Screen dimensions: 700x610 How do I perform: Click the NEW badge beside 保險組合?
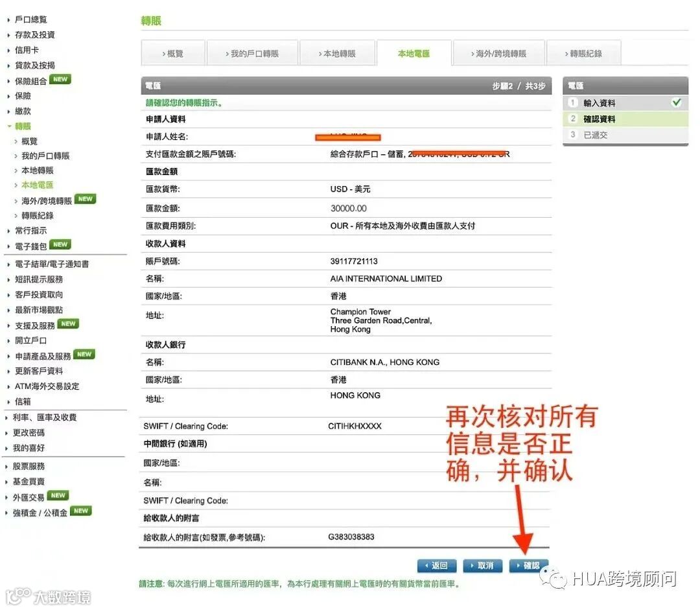[60, 80]
